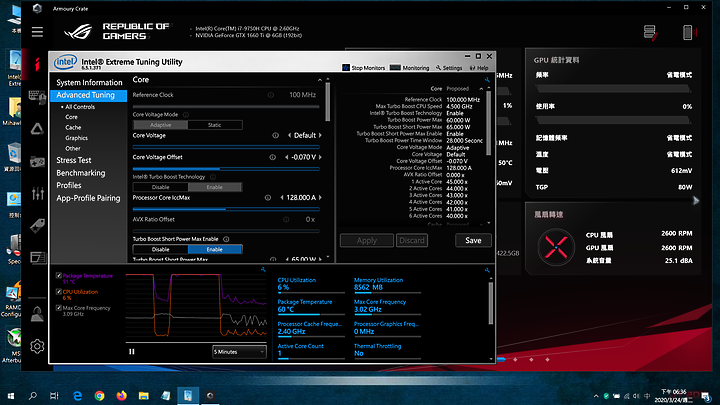Decrease Processor Core IccMax with left arrow
Screen dimensions: 720x405
(282, 197)
